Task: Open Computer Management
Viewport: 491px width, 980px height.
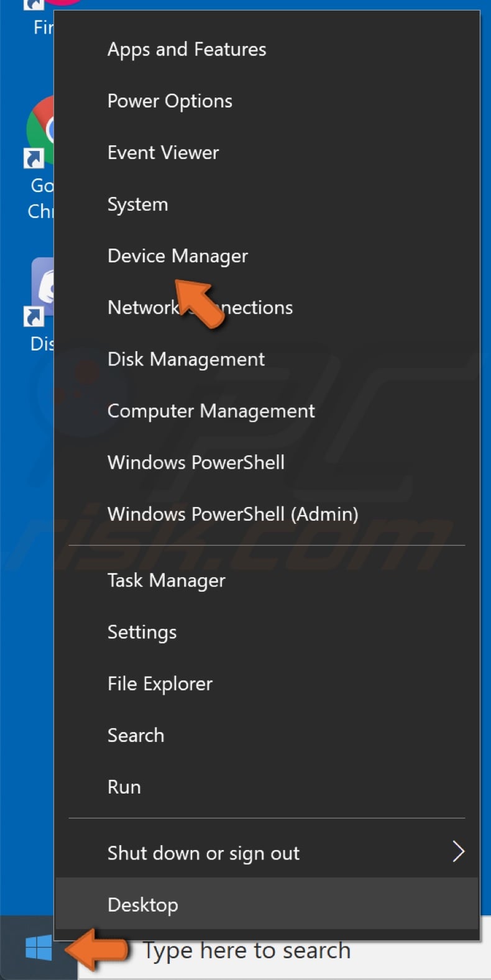Action: pyautogui.click(x=211, y=411)
